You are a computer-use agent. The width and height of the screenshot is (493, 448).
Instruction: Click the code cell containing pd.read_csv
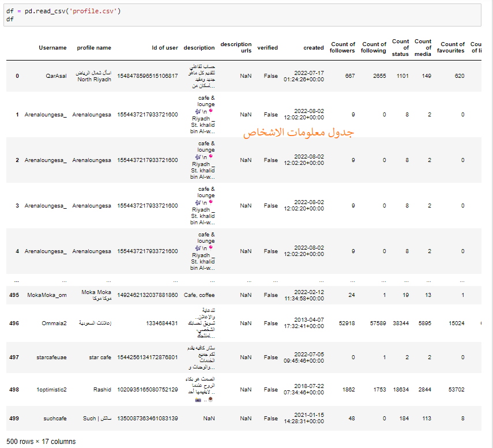[x=242, y=15]
